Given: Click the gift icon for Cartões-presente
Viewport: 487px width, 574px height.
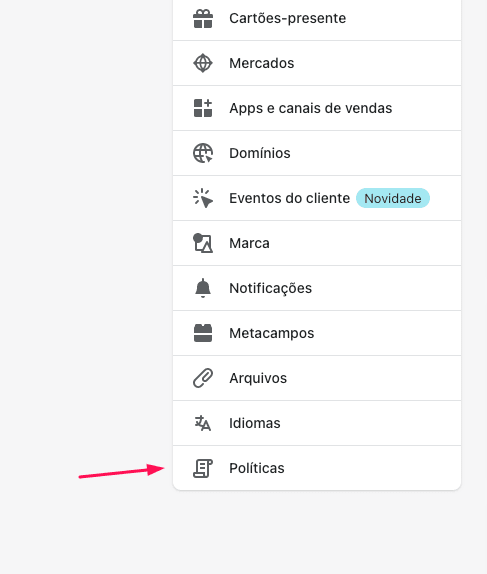Looking at the screenshot, I should point(203,18).
